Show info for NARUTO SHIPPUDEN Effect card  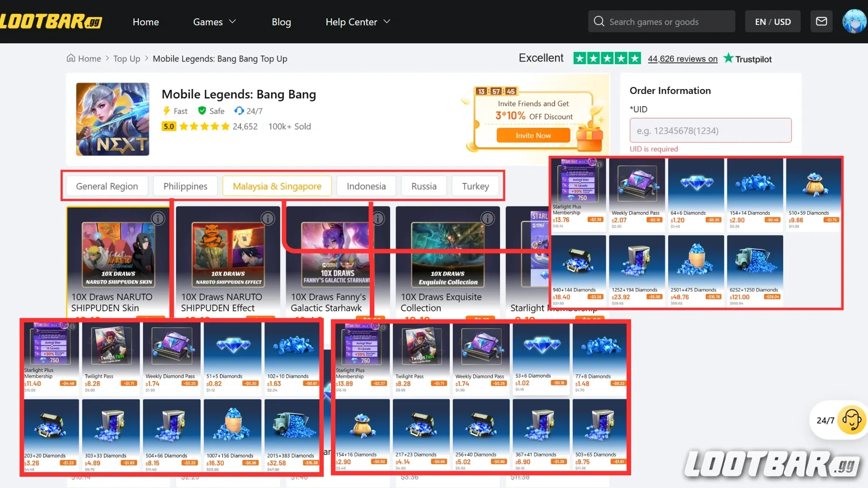(268, 219)
